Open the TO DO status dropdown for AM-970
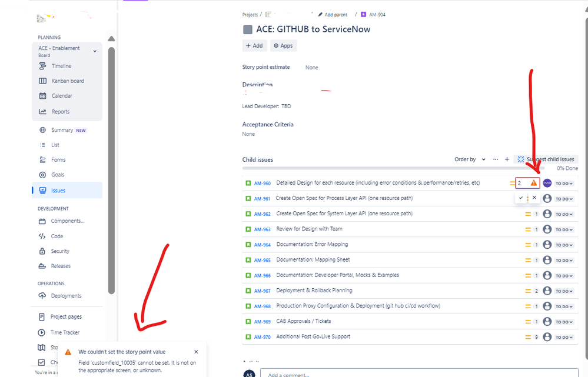Image resolution: width=588 pixels, height=377 pixels. (x=564, y=337)
